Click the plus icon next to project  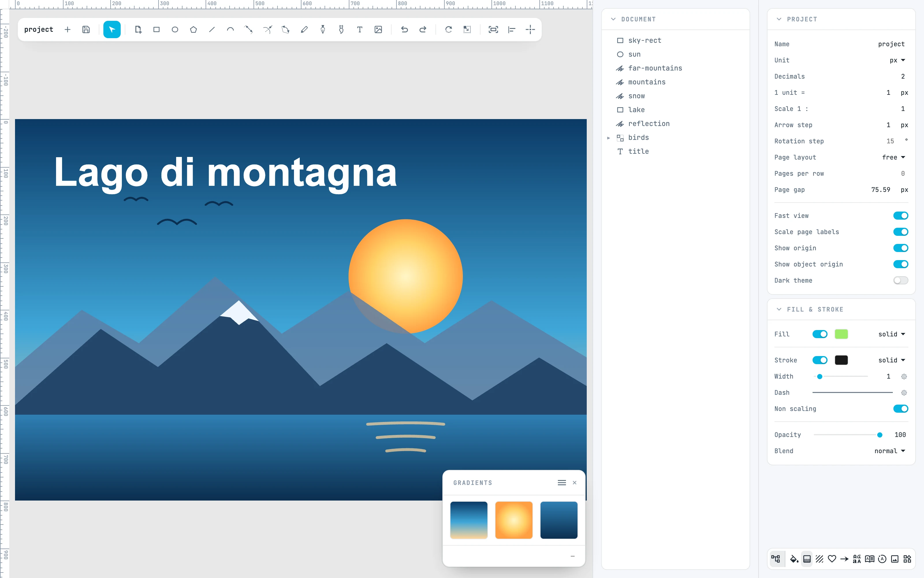68,29
